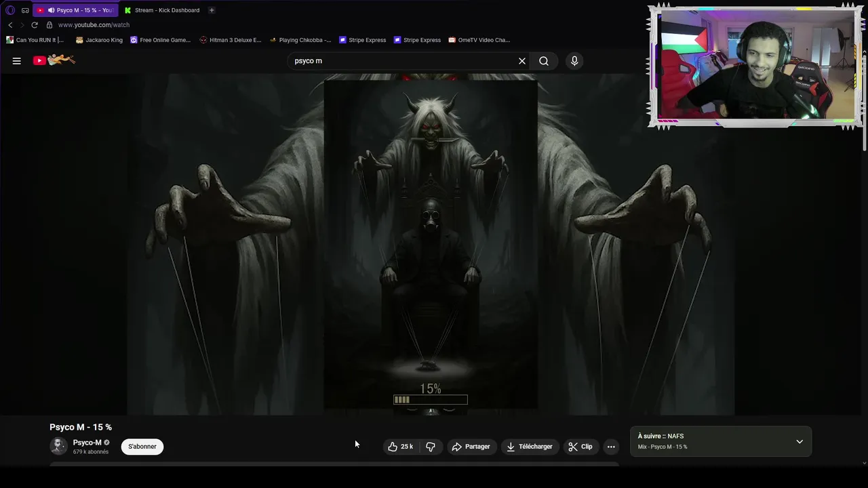Like the video (25 k)
Screen dimensions: 868x488
coord(401,447)
